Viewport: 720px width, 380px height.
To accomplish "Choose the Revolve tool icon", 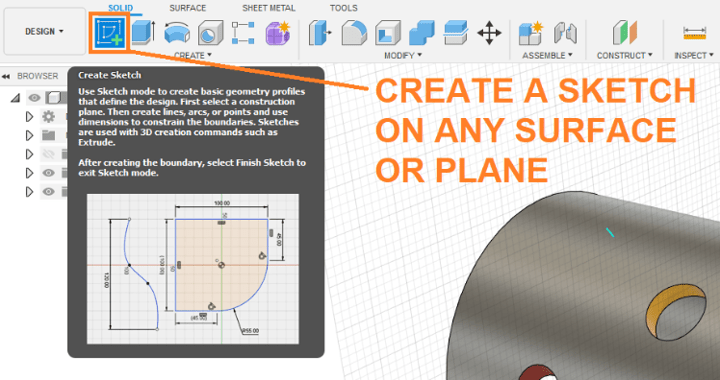I will pos(176,33).
